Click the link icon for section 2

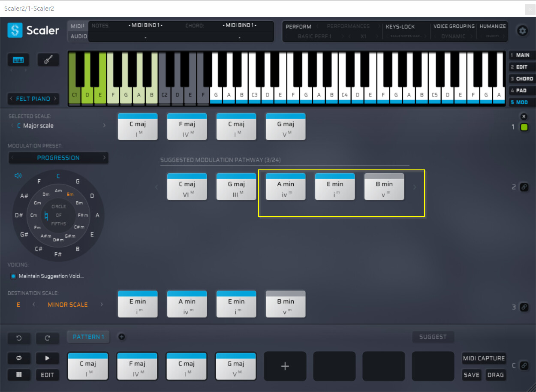524,187
